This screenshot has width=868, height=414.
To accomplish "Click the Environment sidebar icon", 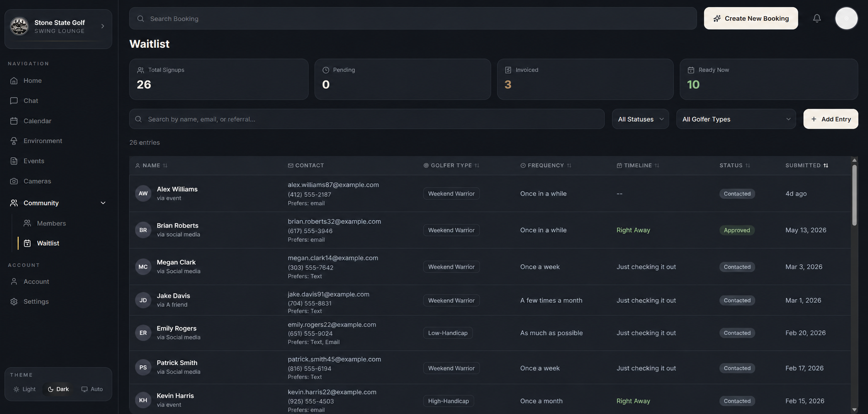I will (14, 141).
